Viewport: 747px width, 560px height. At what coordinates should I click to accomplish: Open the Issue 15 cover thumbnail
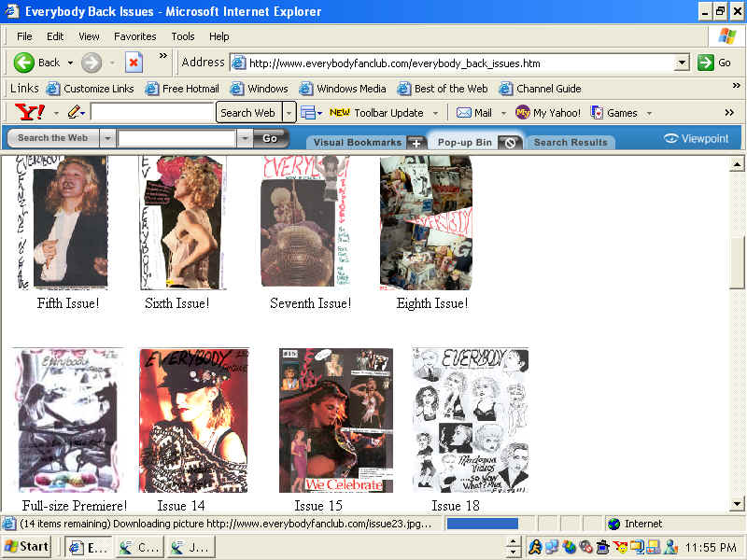[336, 421]
